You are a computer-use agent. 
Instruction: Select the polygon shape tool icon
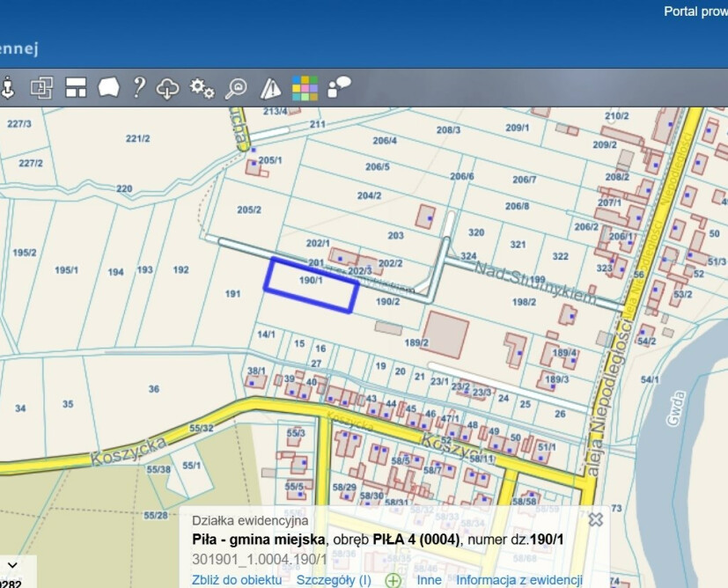108,88
